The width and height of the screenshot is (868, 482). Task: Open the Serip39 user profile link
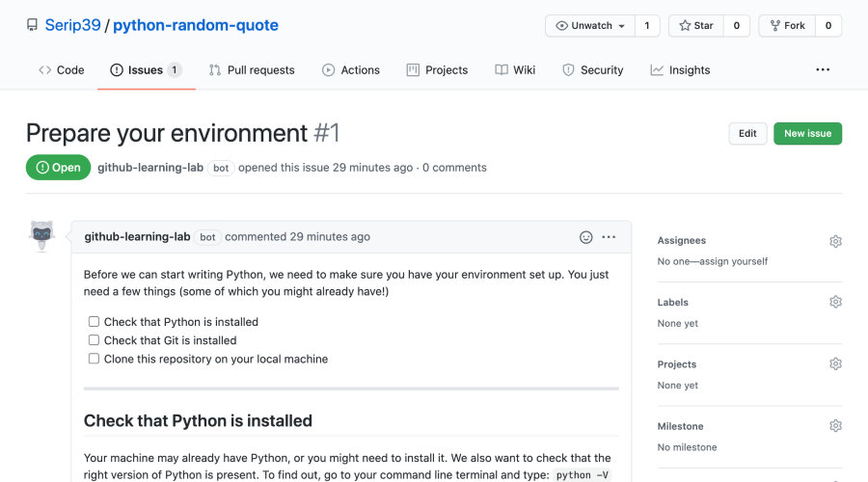click(72, 26)
